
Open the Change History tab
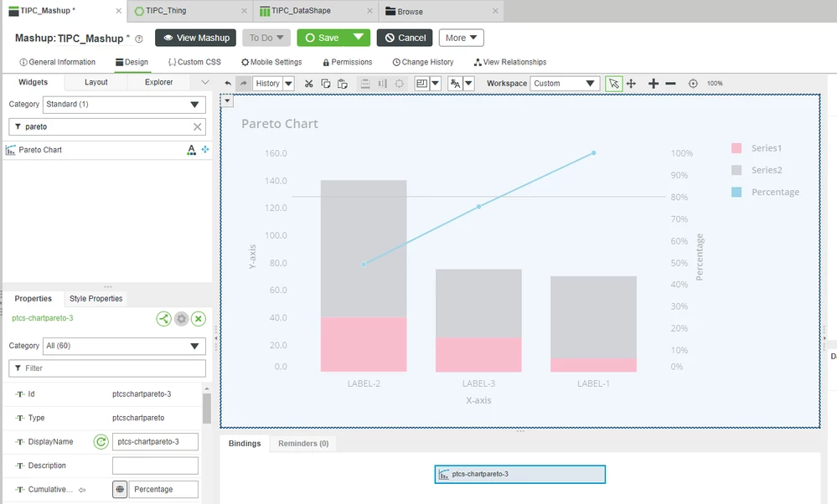coord(423,62)
